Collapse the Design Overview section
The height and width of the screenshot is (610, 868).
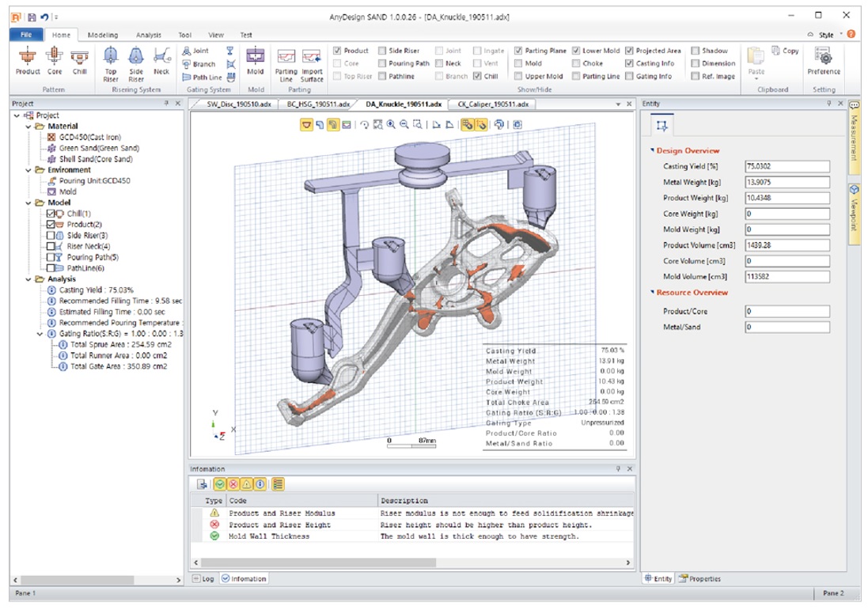click(652, 150)
